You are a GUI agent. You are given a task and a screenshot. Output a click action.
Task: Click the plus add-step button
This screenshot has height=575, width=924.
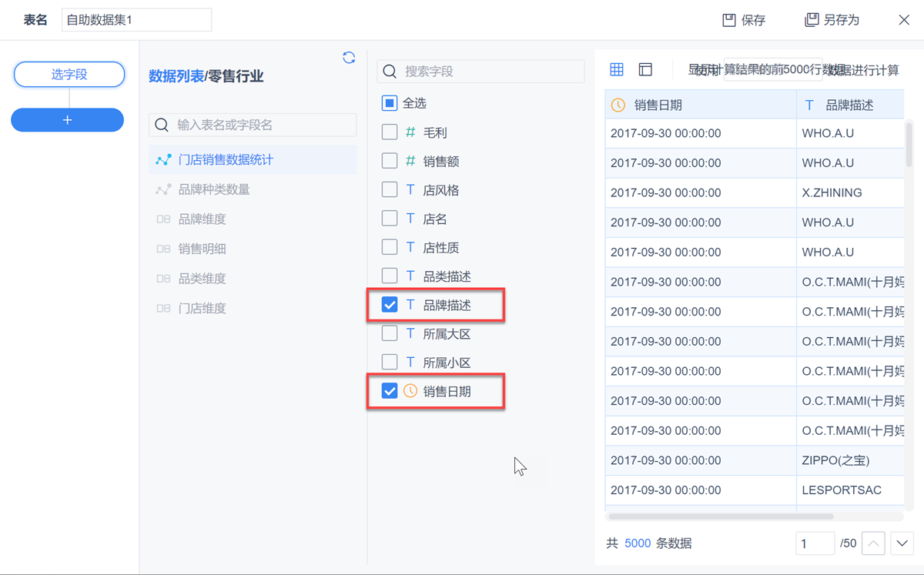[68, 120]
